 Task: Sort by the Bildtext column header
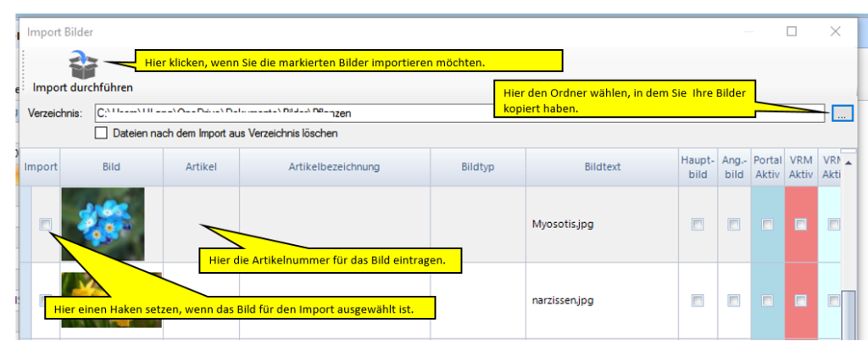(600, 167)
